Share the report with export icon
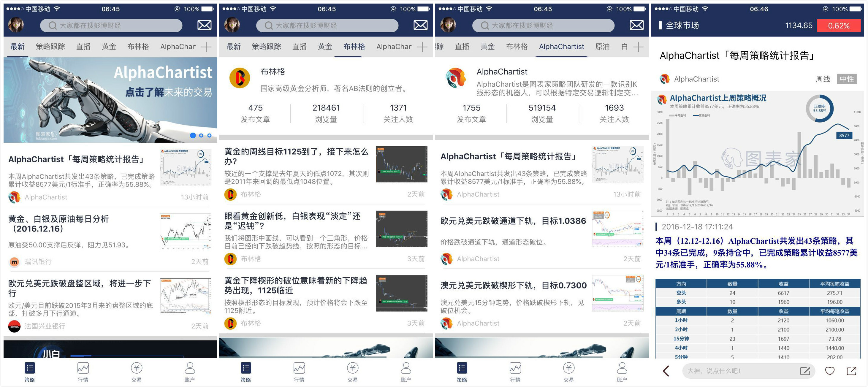The image size is (868, 387). (x=851, y=371)
